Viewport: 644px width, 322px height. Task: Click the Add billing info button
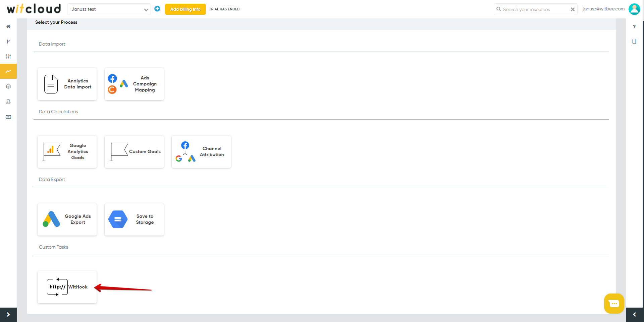click(185, 9)
